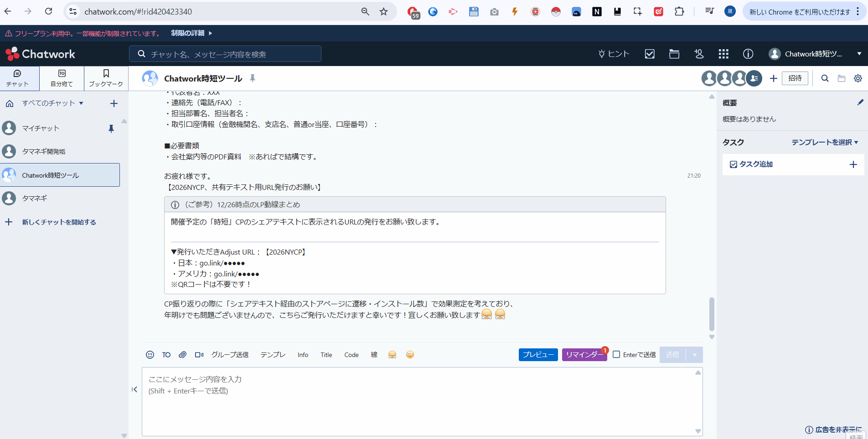Select the Chatwork時短ツール chat in sidebar
Image resolution: width=868 pixels, height=439 pixels.
tap(60, 175)
